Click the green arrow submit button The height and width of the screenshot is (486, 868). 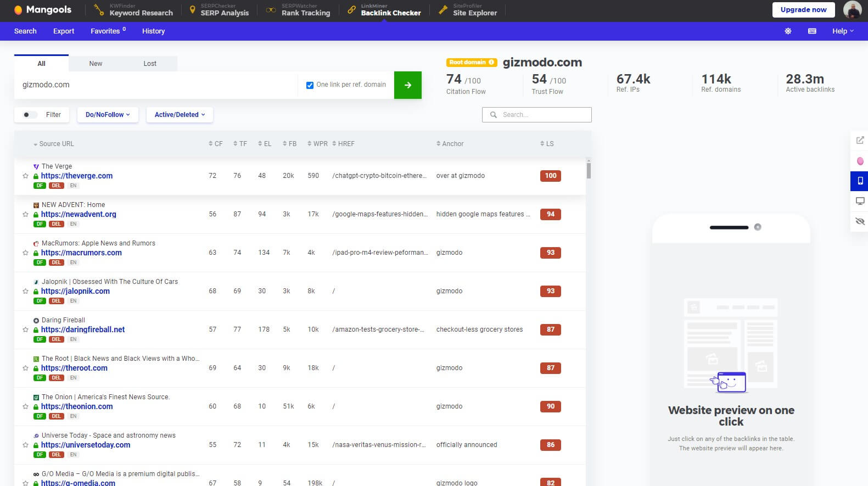408,85
